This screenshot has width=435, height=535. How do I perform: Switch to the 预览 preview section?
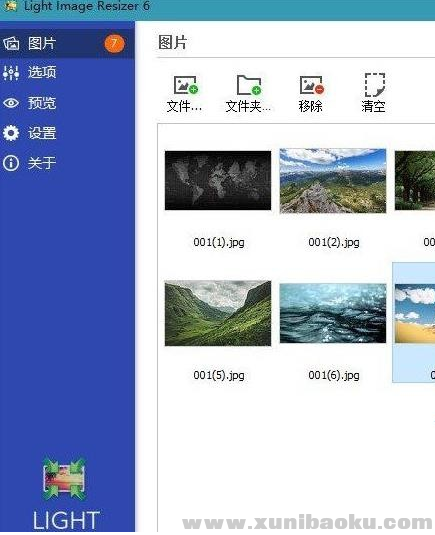tap(67, 103)
